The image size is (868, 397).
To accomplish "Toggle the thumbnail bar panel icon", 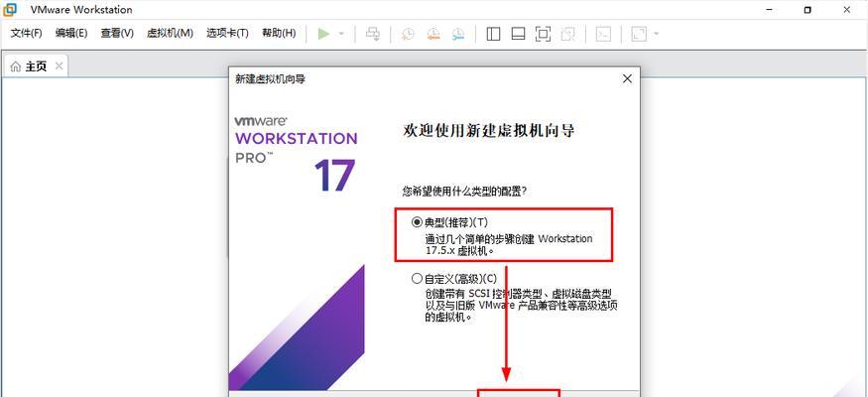I will pos(518,34).
